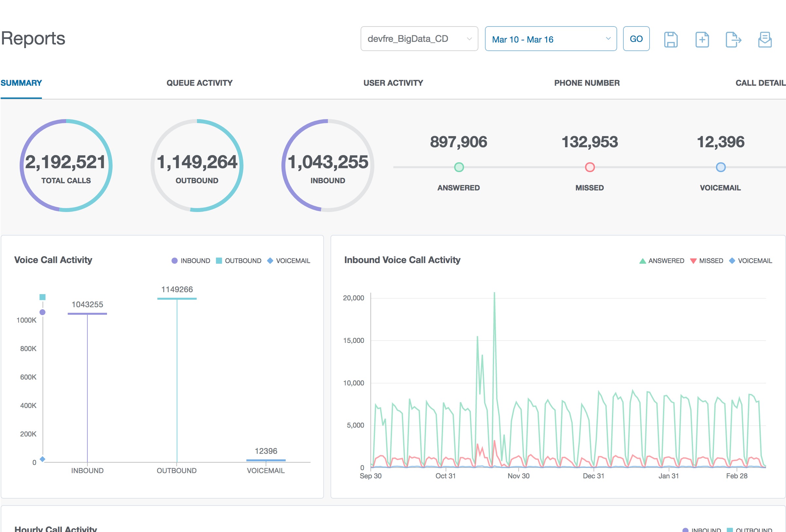The image size is (786, 532).
Task: Click the blue Voicemail marker on the line
Action: [x=720, y=167]
